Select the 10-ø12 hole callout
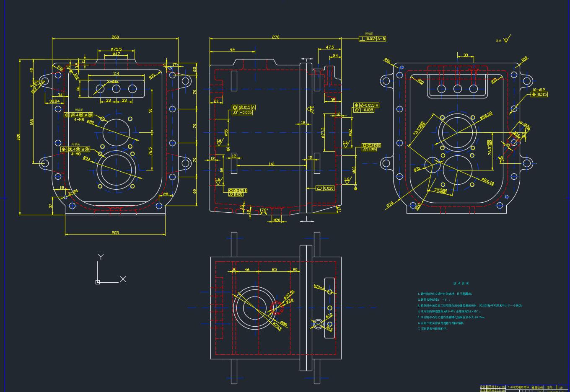The width and height of the screenshot is (570, 392). [539, 90]
